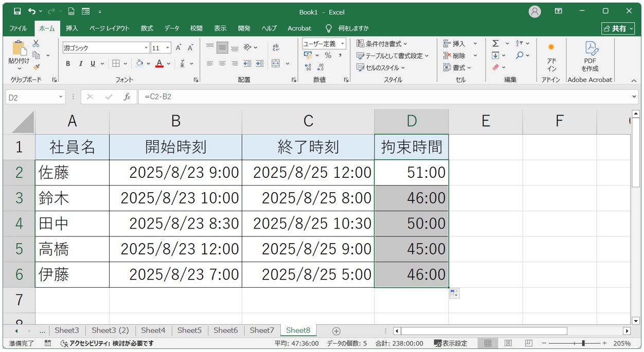Apply comma style format
The height and width of the screenshot is (352, 644).
pos(340,55)
